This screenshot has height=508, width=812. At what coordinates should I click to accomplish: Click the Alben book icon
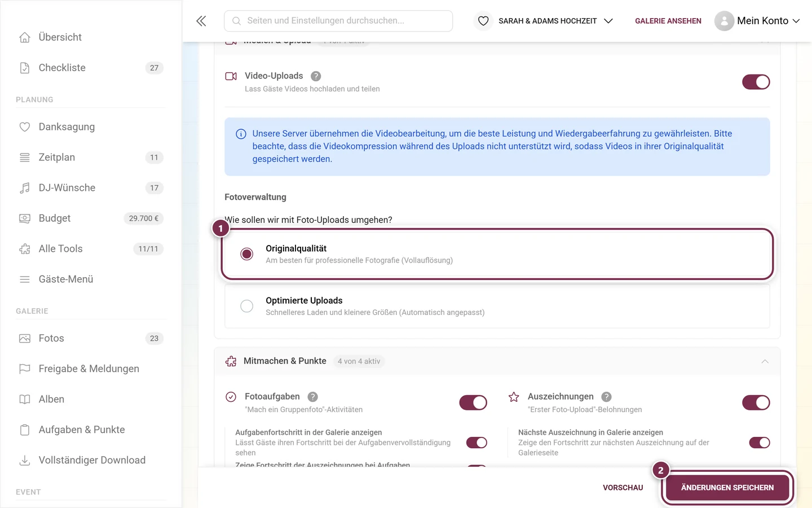pos(25,400)
